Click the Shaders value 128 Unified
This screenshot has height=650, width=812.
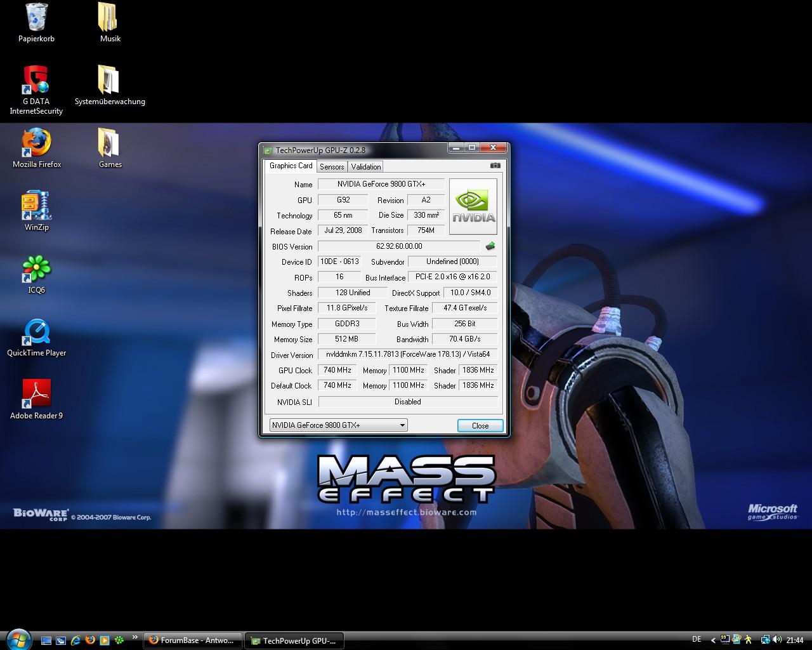pyautogui.click(x=353, y=293)
